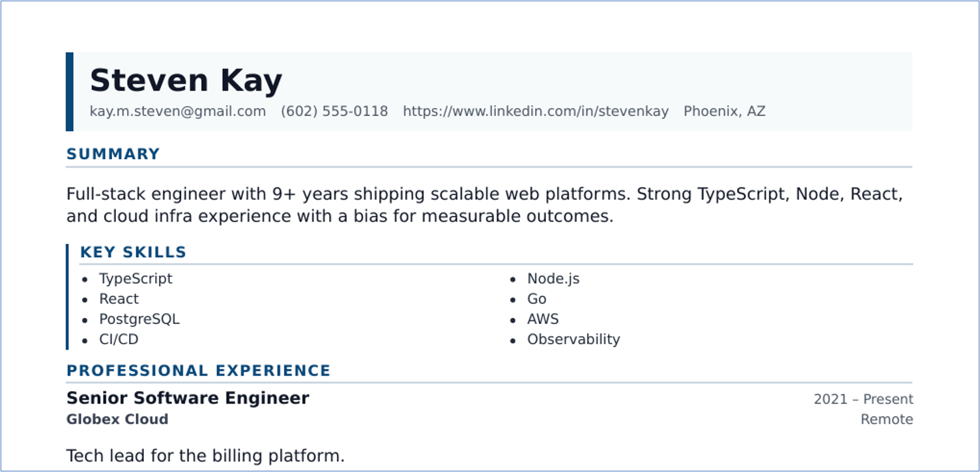The image size is (980, 472).
Task: Select the Observability skill item
Action: click(573, 340)
